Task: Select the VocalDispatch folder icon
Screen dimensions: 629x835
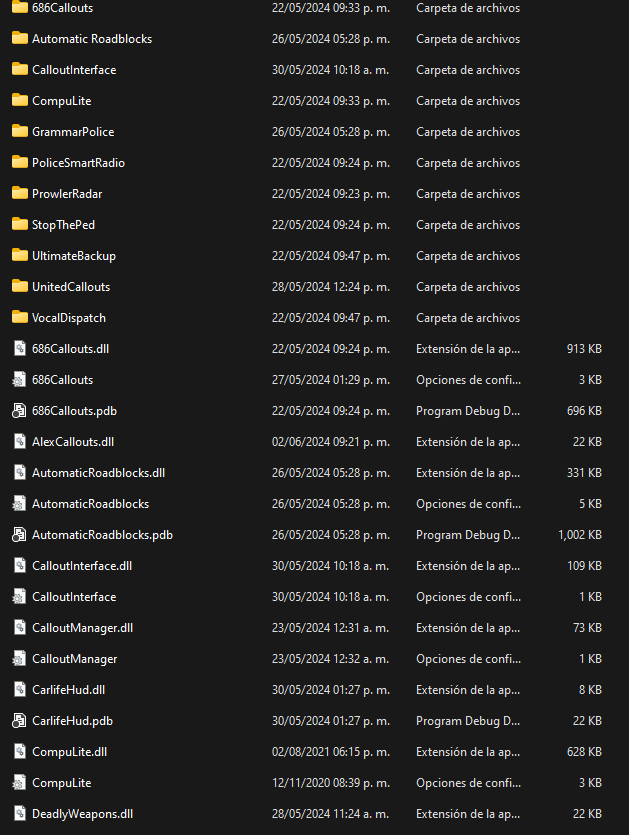Action: (20, 317)
